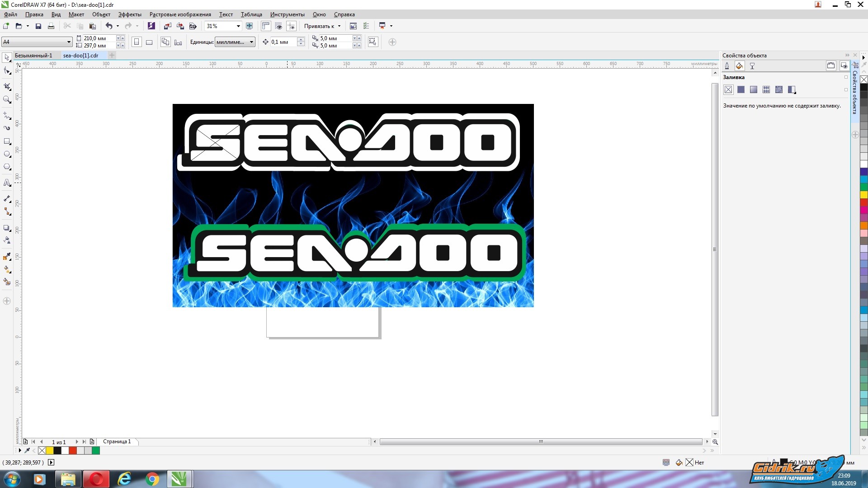Toggle show guidelines button
The width and height of the screenshot is (868, 488).
(x=291, y=26)
